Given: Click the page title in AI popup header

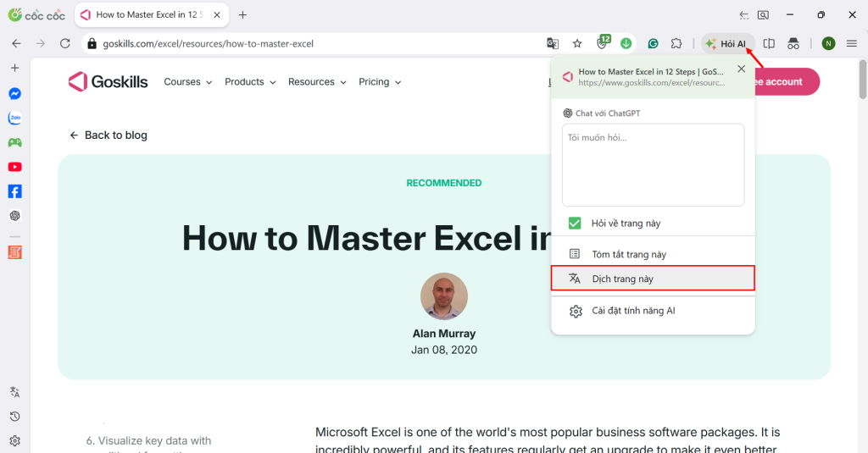Looking at the screenshot, I should tap(651, 71).
